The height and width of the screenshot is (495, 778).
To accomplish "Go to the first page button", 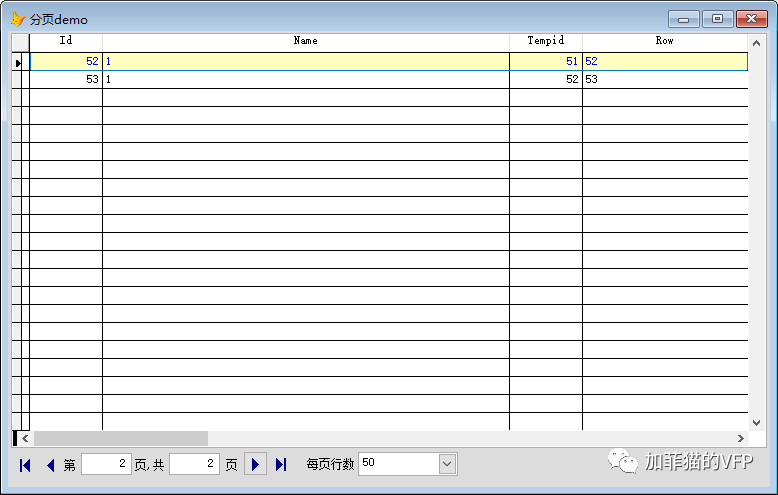I will click(x=25, y=465).
